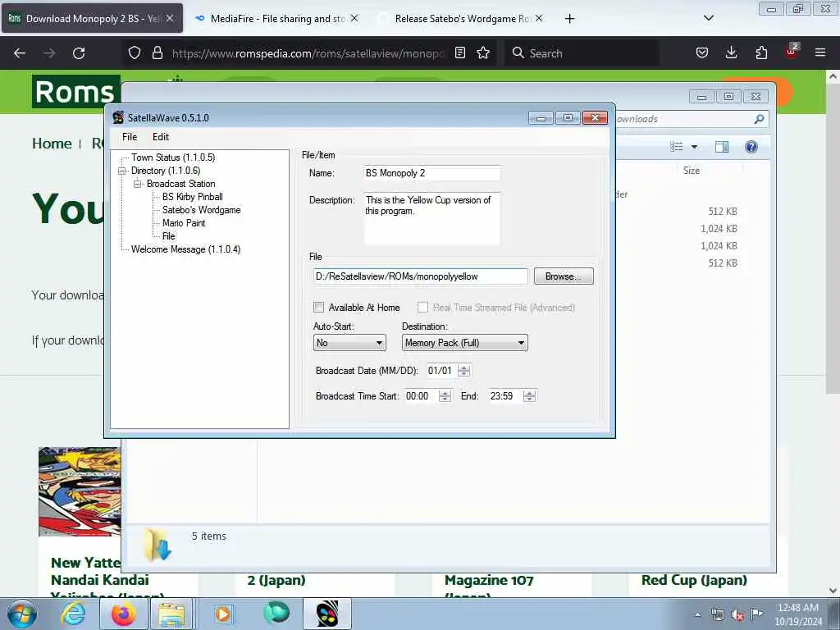Open Windows Media Player taskbar icon

click(x=223, y=614)
